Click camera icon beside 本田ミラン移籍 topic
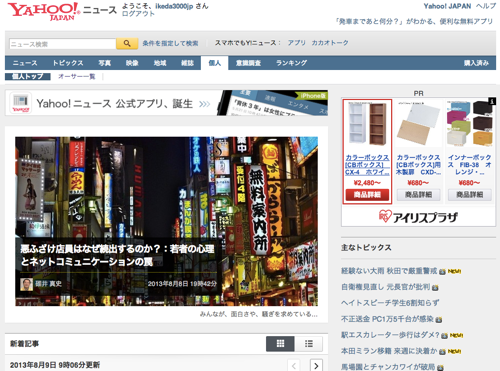Screen dimensions: 500x371 pyautogui.click(x=442, y=352)
